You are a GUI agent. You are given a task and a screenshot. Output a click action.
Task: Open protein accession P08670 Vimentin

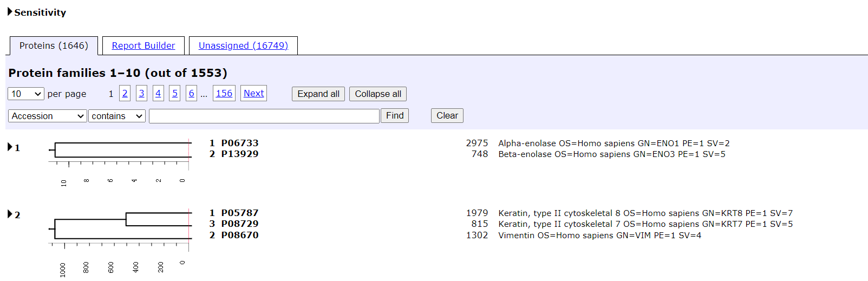point(240,235)
